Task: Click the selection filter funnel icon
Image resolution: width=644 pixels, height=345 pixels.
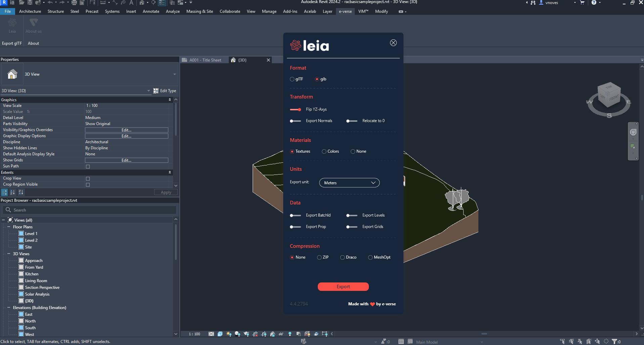Action: tap(614, 342)
